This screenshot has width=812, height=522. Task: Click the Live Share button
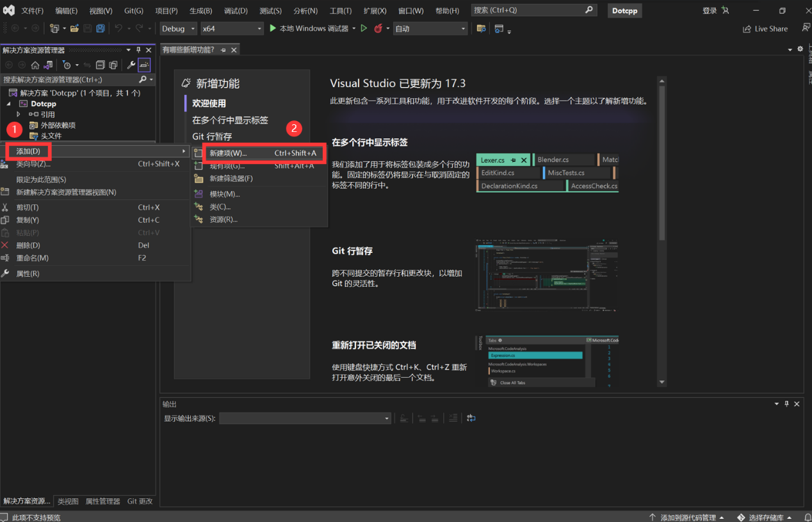click(765, 29)
